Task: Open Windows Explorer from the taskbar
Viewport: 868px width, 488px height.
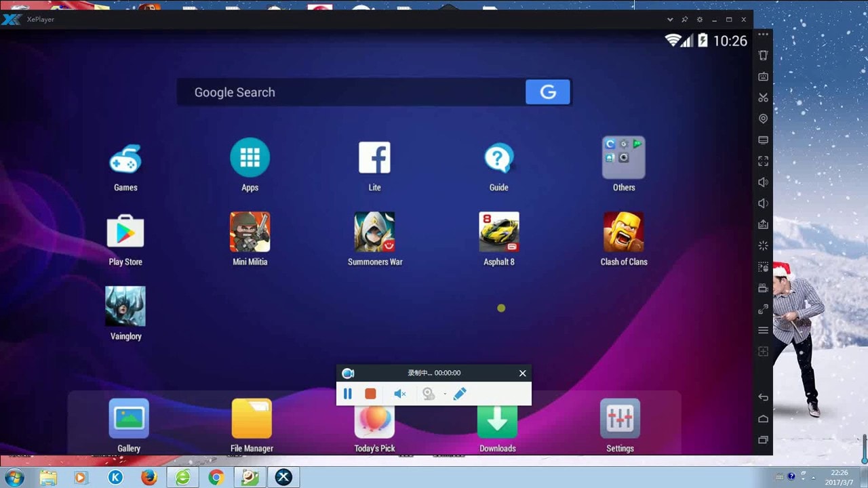Action: 48,477
